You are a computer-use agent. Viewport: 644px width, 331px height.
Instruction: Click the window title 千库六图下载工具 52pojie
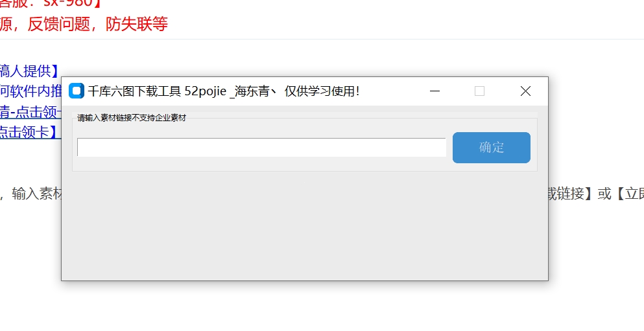point(157,91)
